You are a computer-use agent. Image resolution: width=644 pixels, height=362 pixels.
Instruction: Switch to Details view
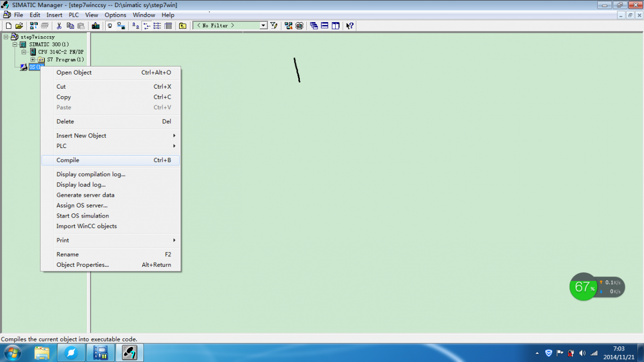tap(168, 26)
